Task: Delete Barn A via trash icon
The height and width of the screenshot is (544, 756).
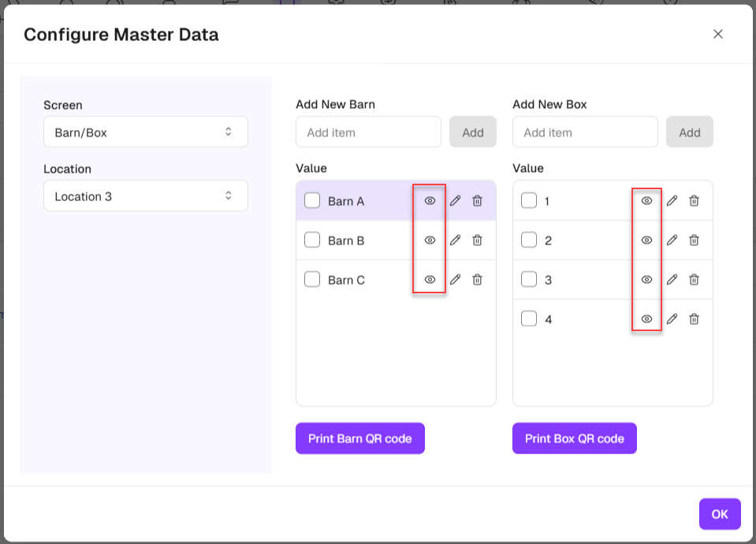Action: coord(477,201)
